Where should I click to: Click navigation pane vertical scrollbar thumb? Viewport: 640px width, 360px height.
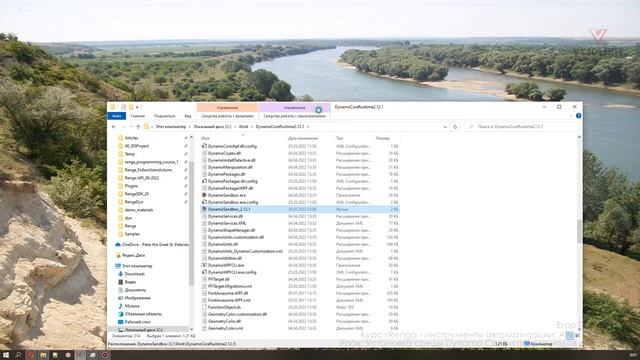coord(191,222)
